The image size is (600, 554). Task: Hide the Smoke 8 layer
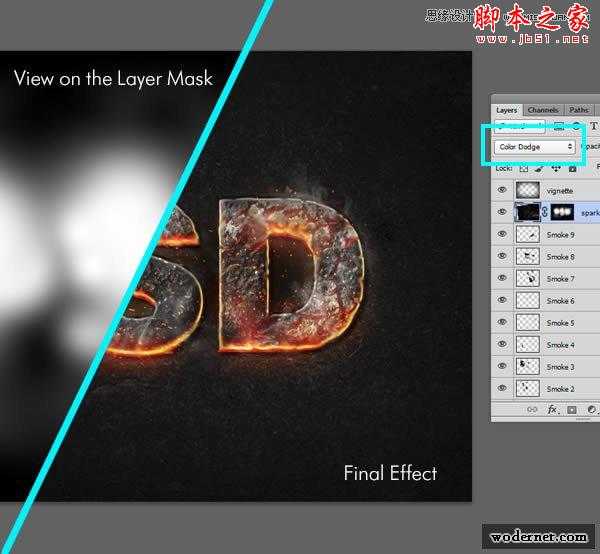click(x=502, y=256)
